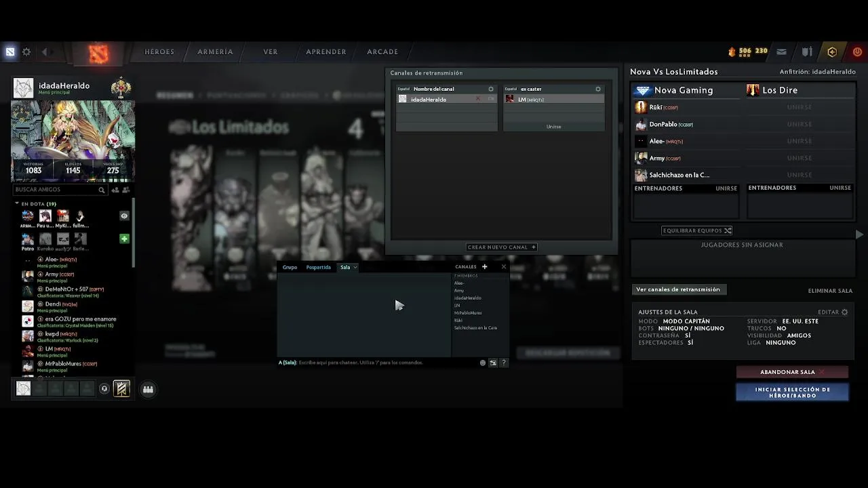868x488 pixels.
Task: Open the highlighted party banner icon
Action: (121, 388)
